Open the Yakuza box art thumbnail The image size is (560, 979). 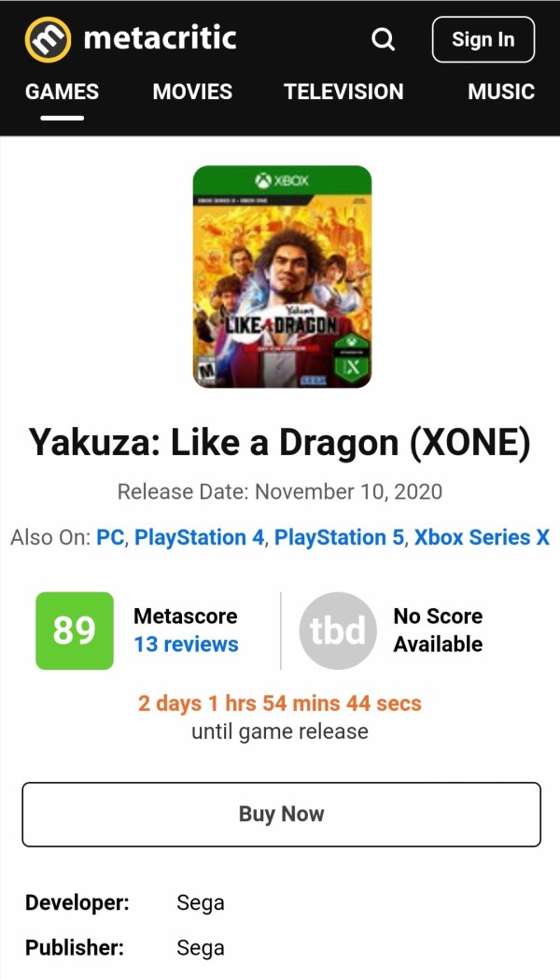tap(282, 277)
